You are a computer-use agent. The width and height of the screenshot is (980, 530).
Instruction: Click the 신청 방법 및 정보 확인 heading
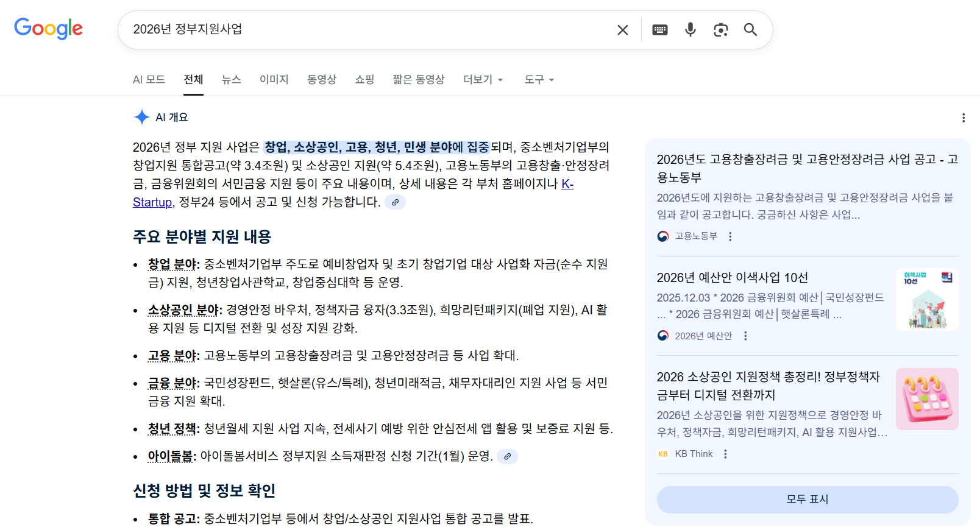click(204, 490)
